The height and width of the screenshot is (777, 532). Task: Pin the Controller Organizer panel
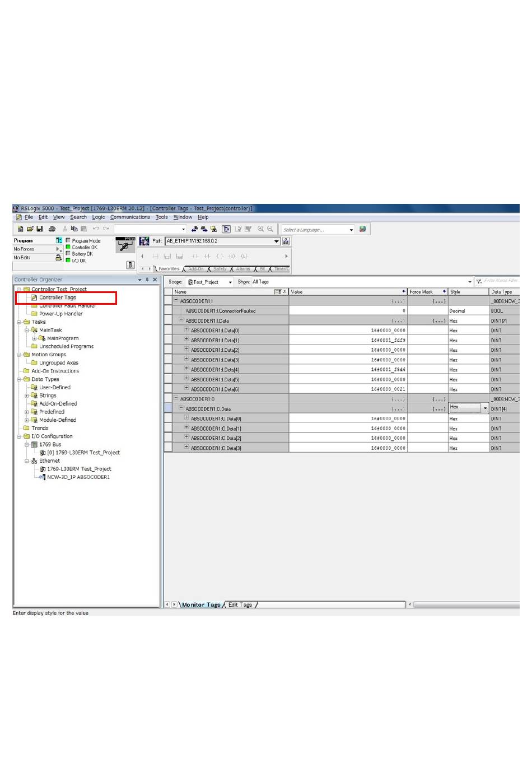pos(147,280)
